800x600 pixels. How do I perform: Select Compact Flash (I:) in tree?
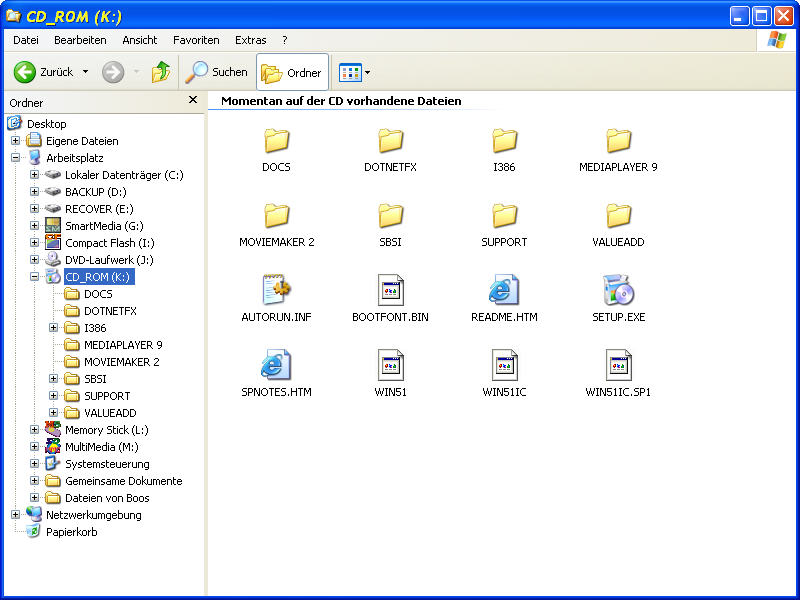[x=110, y=243]
